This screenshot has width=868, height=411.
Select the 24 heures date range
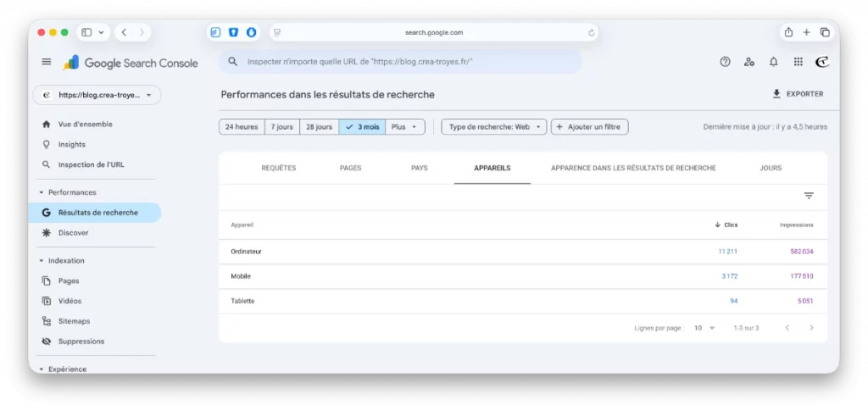click(x=242, y=126)
